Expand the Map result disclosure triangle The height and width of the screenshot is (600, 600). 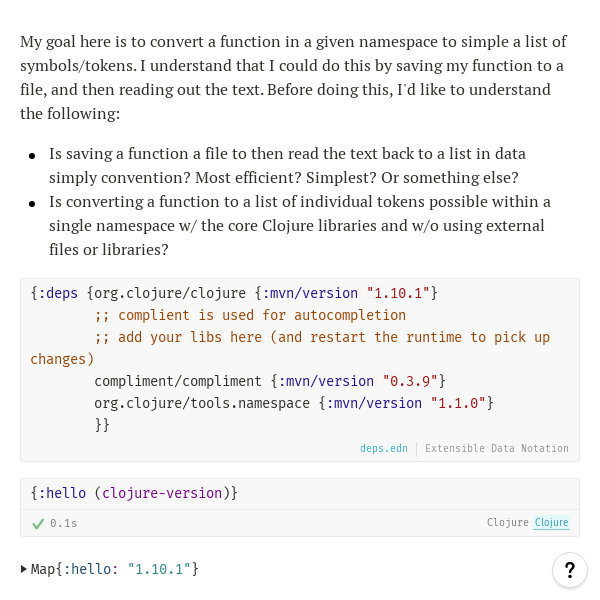[24, 569]
